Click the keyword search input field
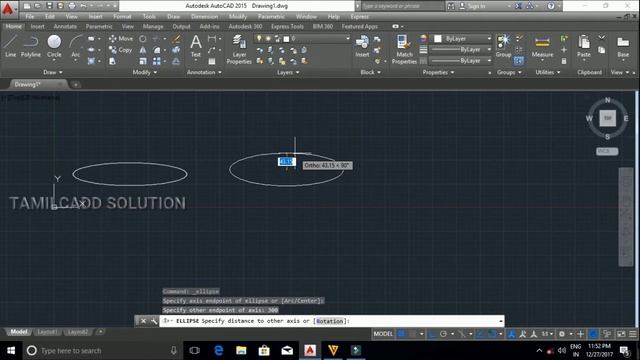Screen dimensions: 640x360 pos(402,6)
